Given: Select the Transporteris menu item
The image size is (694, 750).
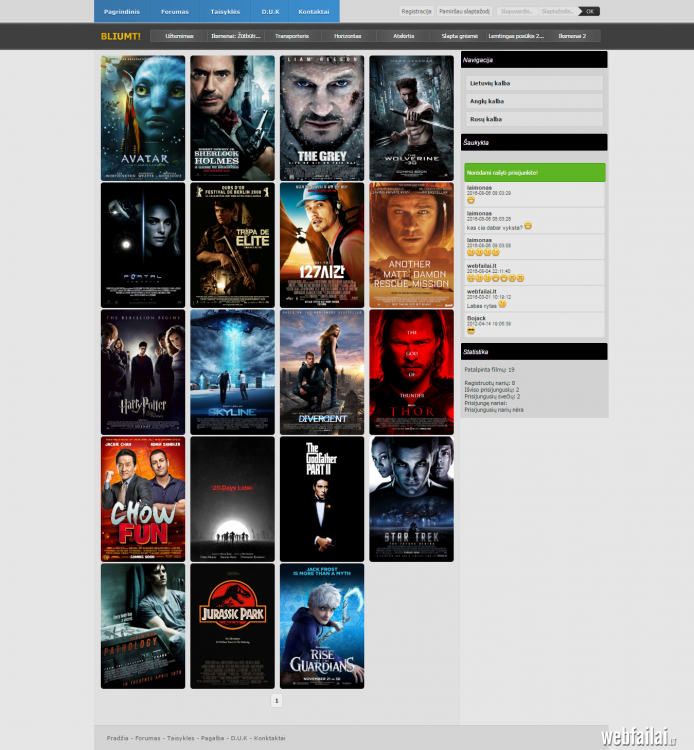Looking at the screenshot, I should [292, 36].
